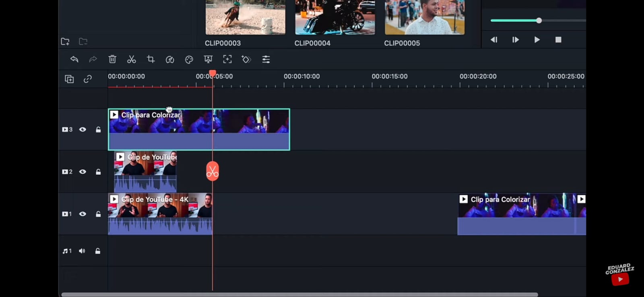
Task: Delete the selected clip with trash icon
Action: [x=112, y=60]
